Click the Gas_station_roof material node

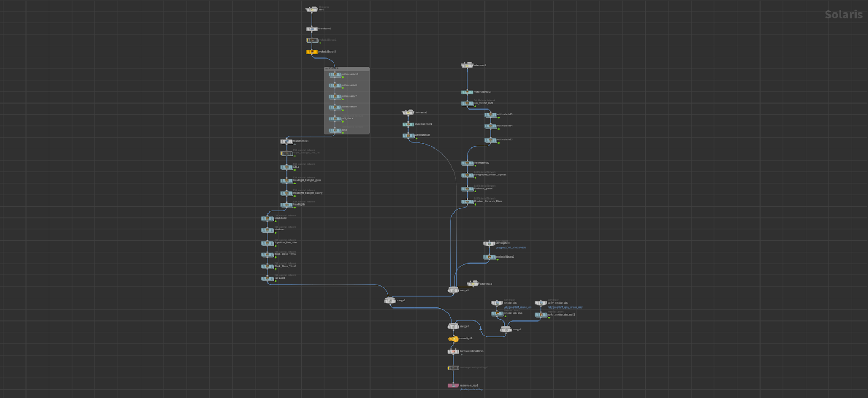tap(467, 104)
